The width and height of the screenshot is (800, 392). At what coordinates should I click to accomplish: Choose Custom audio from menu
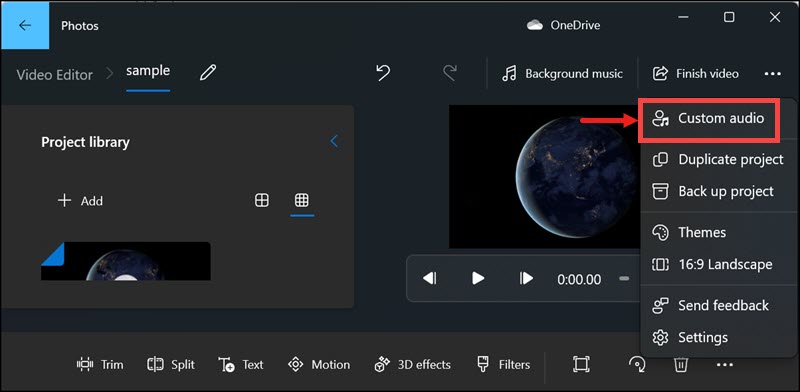[x=709, y=118]
